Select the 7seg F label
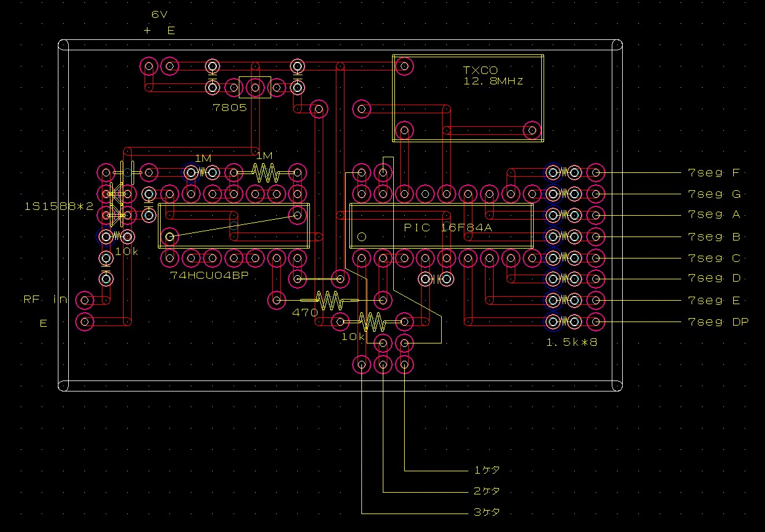The height and width of the screenshot is (532, 765). [714, 172]
